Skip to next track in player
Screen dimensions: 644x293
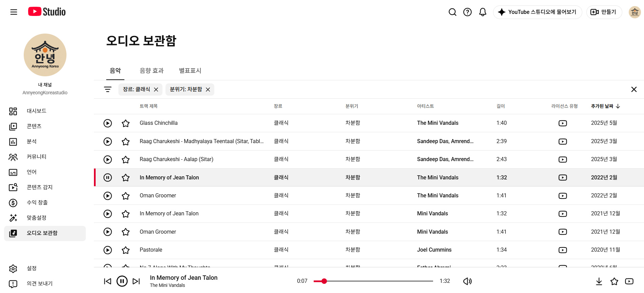(136, 281)
